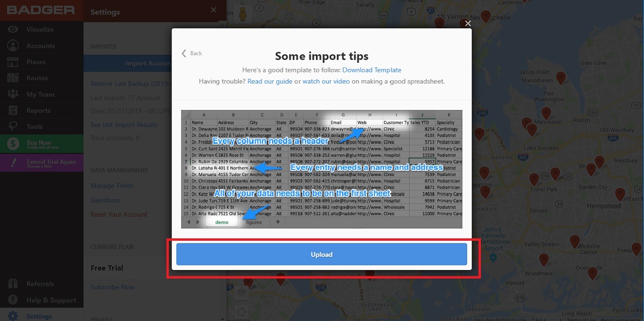This screenshot has height=321, width=644.
Task: Click the Last Import: 77 Account text
Action: [125, 98]
